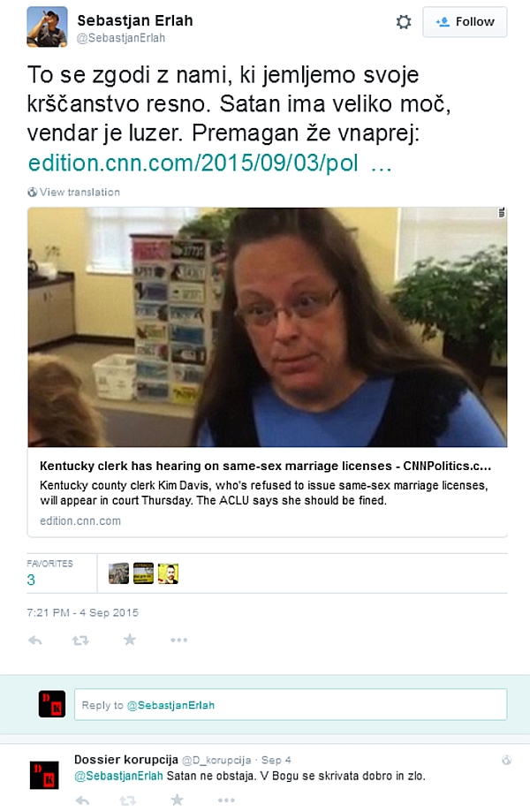Open the Dossier korupcija reply avatar

pyautogui.click(x=44, y=775)
